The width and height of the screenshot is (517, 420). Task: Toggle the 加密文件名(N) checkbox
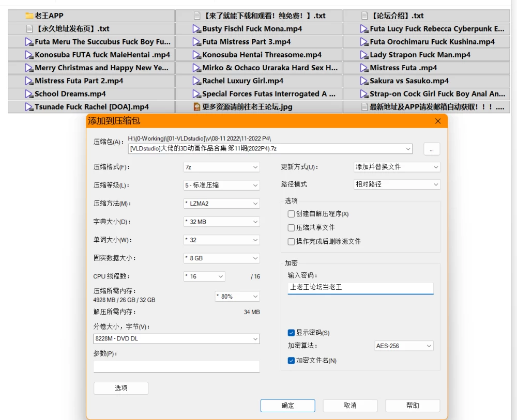tap(291, 361)
